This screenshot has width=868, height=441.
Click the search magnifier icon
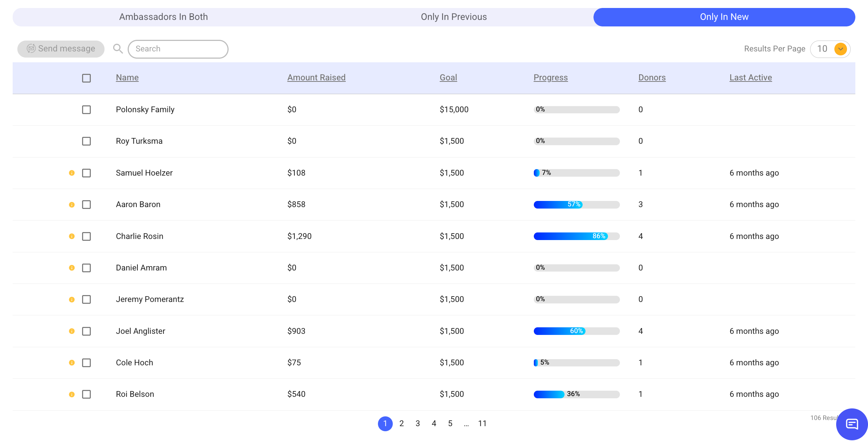coord(118,49)
